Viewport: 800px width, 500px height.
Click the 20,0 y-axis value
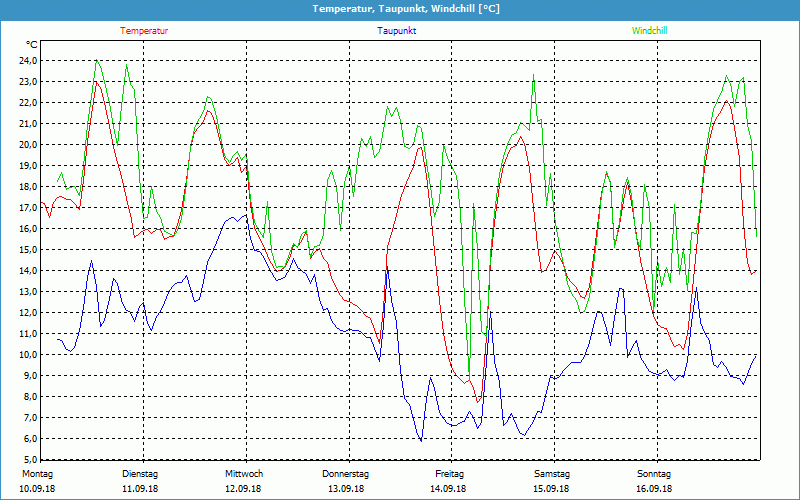[x=29, y=144]
